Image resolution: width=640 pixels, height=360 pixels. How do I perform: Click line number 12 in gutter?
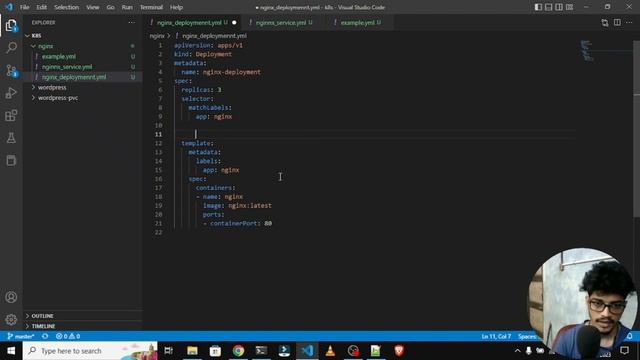[x=158, y=143]
